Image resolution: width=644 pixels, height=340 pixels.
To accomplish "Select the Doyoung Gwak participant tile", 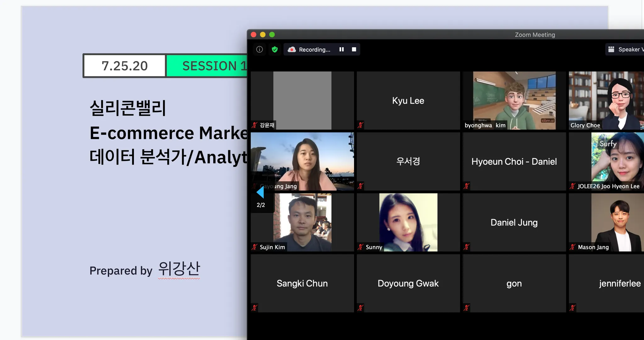I will pos(408,283).
